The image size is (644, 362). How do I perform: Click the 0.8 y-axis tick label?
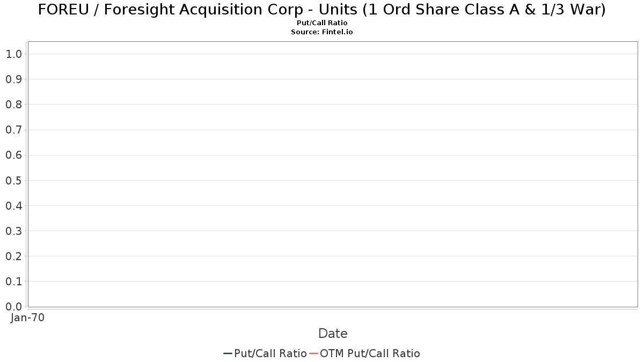click(13, 105)
